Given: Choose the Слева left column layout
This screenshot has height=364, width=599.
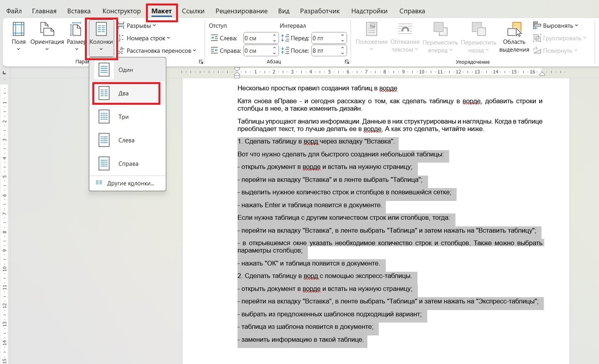Looking at the screenshot, I should [x=127, y=140].
